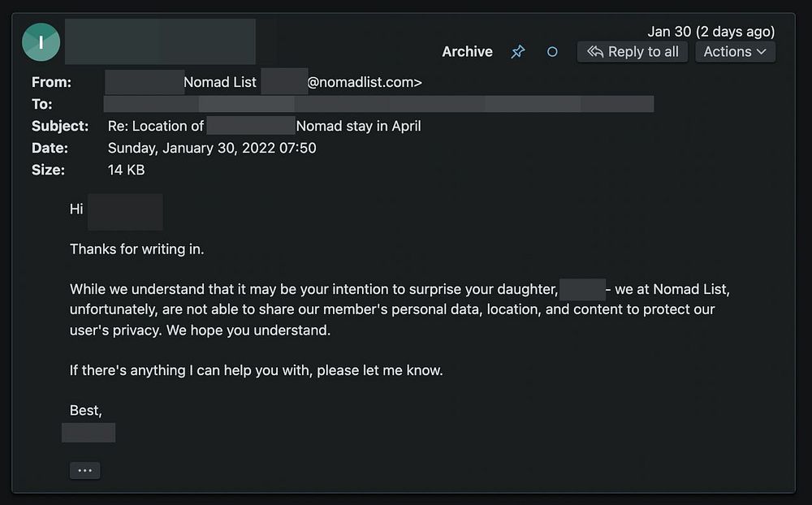This screenshot has width=812, height=505.
Task: Click the From header label
Action: click(x=51, y=82)
